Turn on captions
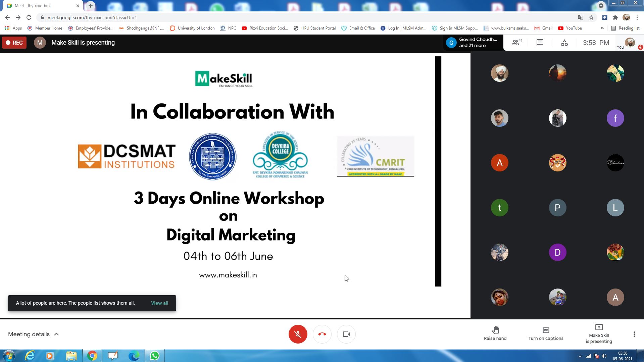Image resolution: width=644 pixels, height=362 pixels. click(x=546, y=333)
